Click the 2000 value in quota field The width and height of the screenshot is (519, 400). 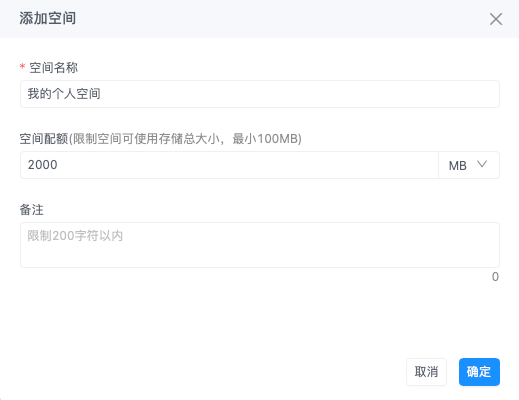(x=42, y=165)
